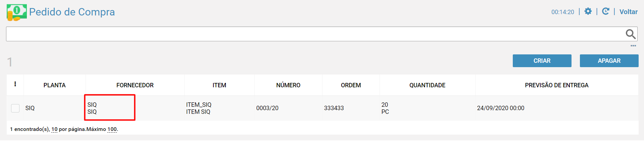
Task: Click the CRIAR button
Action: tap(542, 61)
